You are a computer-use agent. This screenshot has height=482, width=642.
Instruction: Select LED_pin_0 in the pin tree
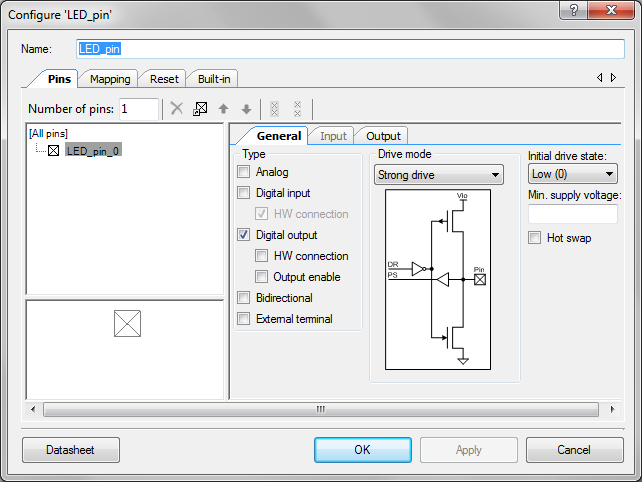pos(92,151)
